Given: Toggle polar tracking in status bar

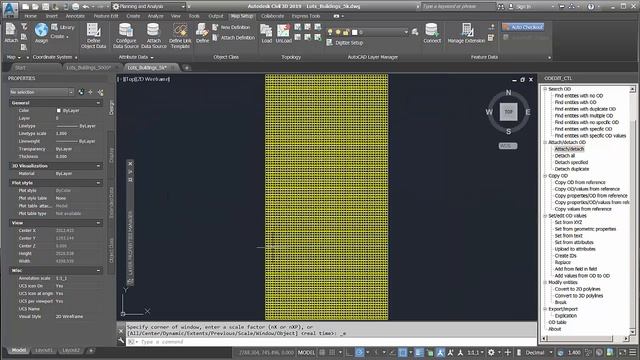Looking at the screenshot, I should (x=359, y=352).
